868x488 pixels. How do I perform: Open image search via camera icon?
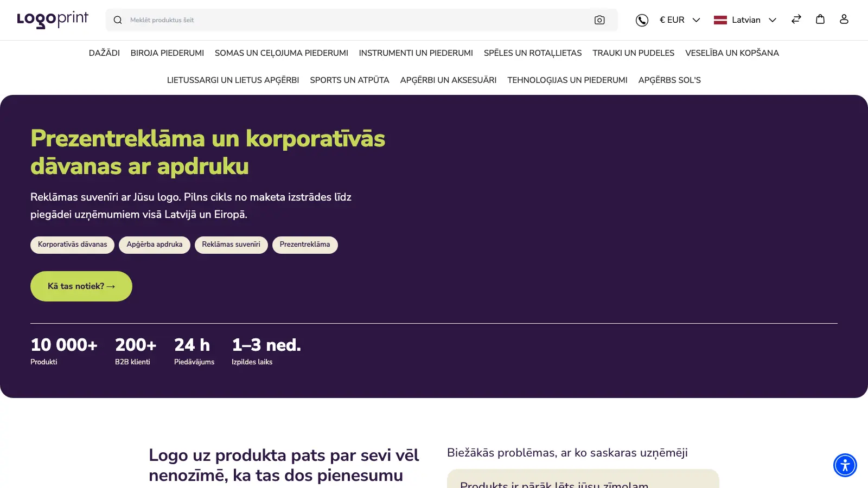[599, 20]
